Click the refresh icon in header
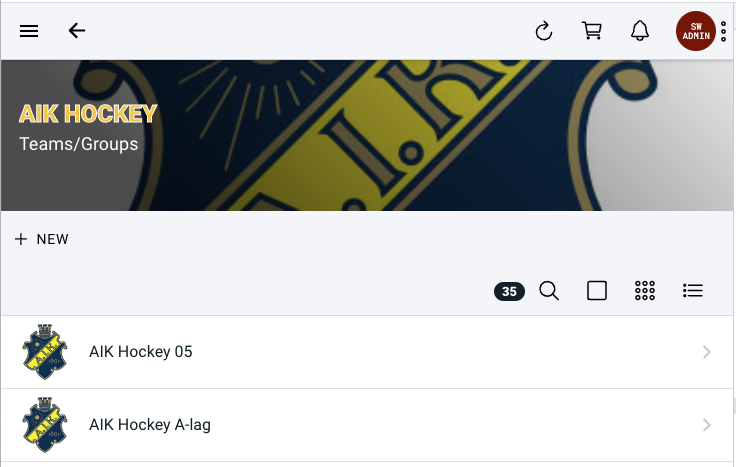Viewport: 736px width, 467px height. click(x=544, y=31)
